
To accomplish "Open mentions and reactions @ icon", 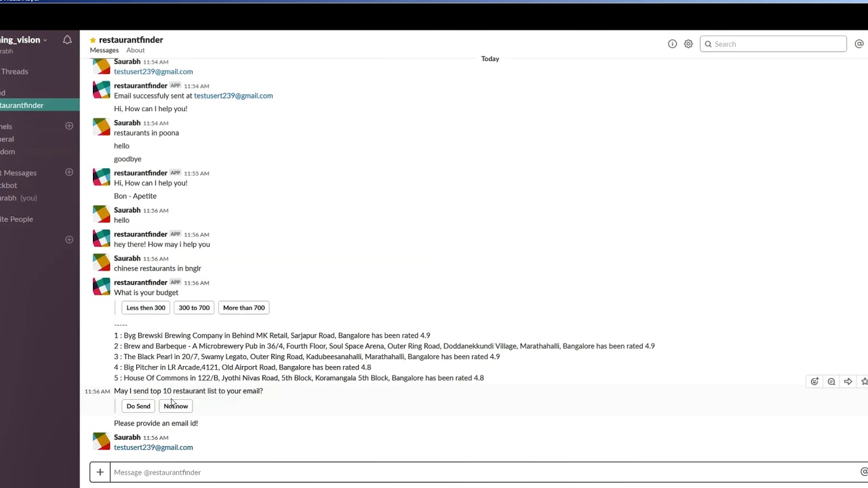I will pos(859,44).
